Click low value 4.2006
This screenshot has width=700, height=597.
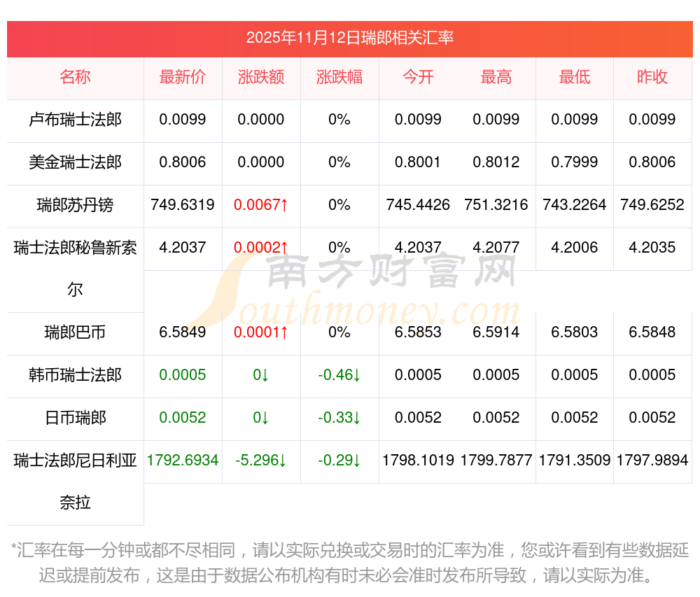point(575,248)
